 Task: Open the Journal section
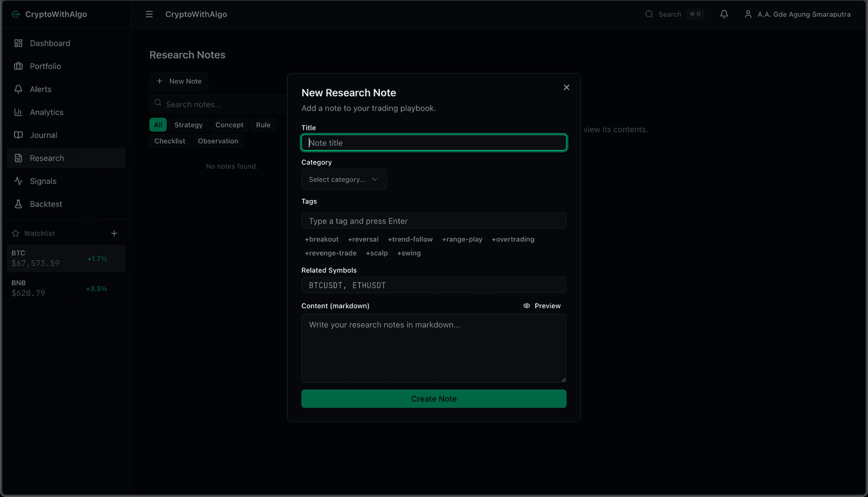point(42,135)
